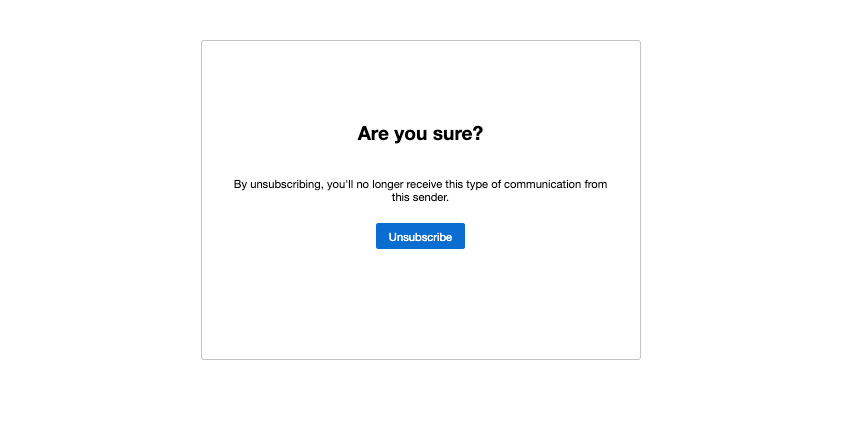
Task: Click empty space below the Unsubscribe button inside card
Action: [420, 305]
